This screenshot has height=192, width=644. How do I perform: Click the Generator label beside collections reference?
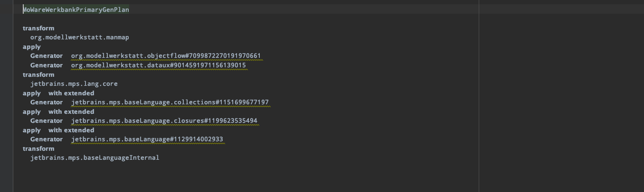(x=47, y=102)
